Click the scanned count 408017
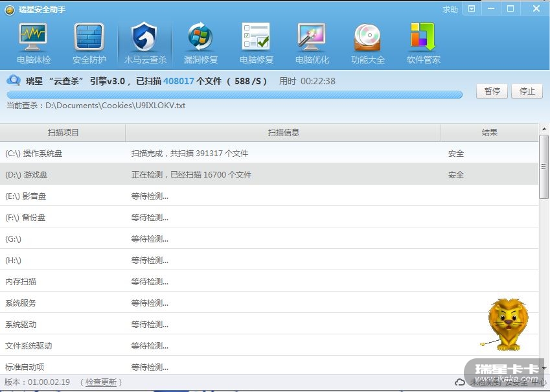This screenshot has width=550, height=392. (179, 81)
